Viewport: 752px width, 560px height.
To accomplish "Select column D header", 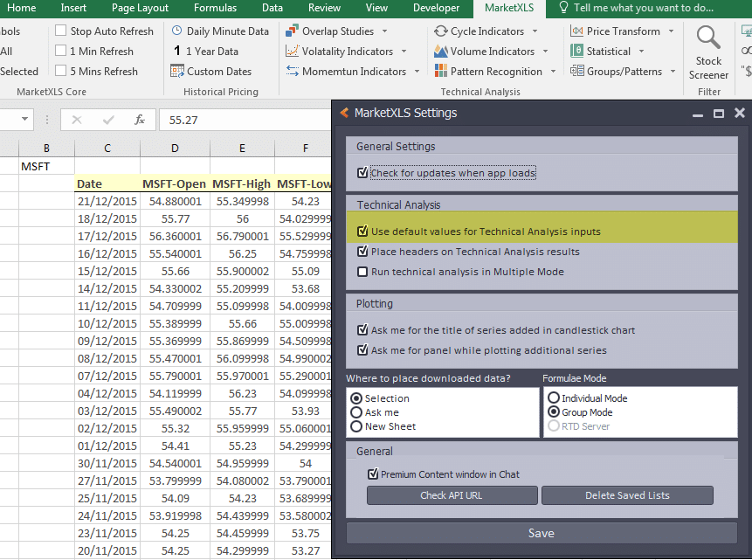I will point(175,149).
